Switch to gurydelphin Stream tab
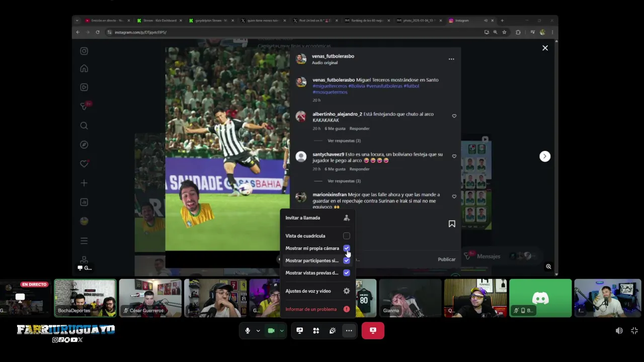This screenshot has width=644, height=362. pos(211,21)
